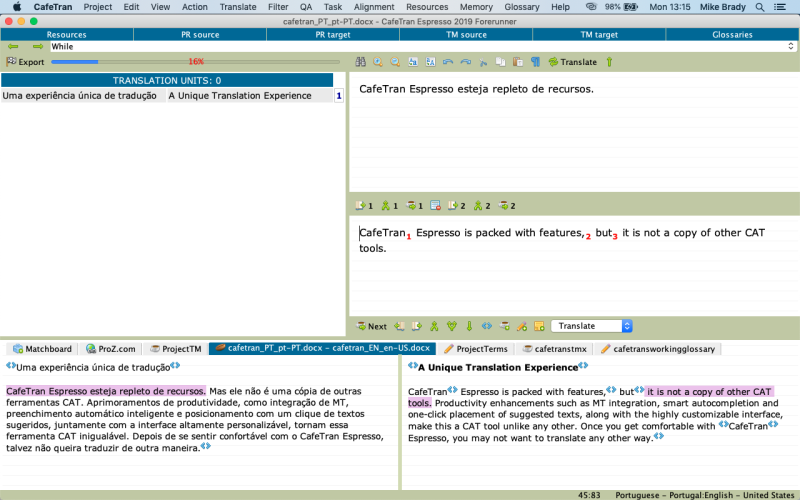Click the green down arrow copy source icon
The width and height of the screenshot is (800, 500).
click(469, 326)
